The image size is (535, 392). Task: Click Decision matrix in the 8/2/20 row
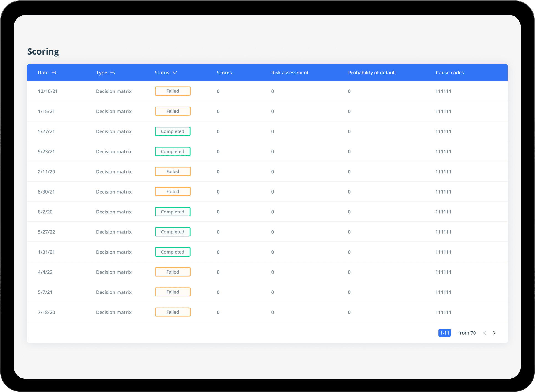(114, 212)
